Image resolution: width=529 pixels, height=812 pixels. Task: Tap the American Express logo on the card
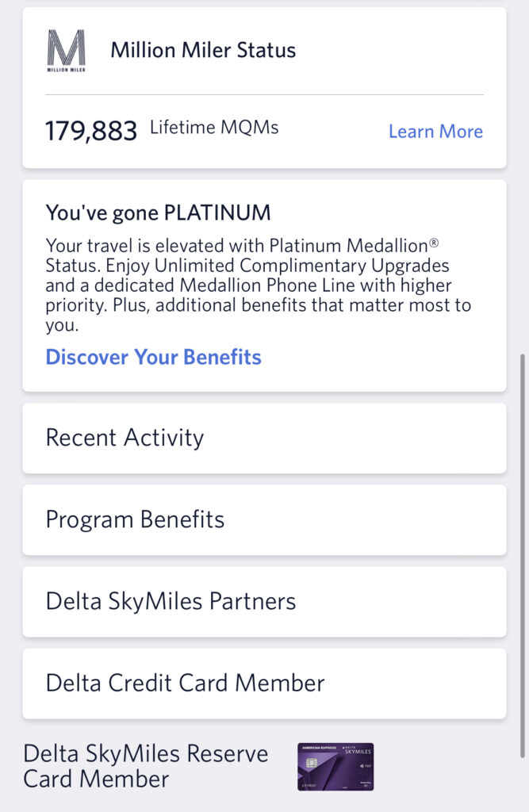pyautogui.click(x=319, y=747)
